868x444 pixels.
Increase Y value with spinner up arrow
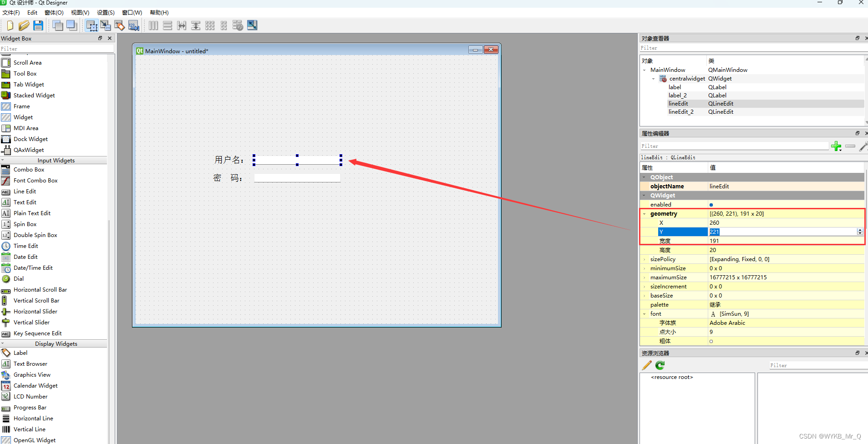pos(860,230)
